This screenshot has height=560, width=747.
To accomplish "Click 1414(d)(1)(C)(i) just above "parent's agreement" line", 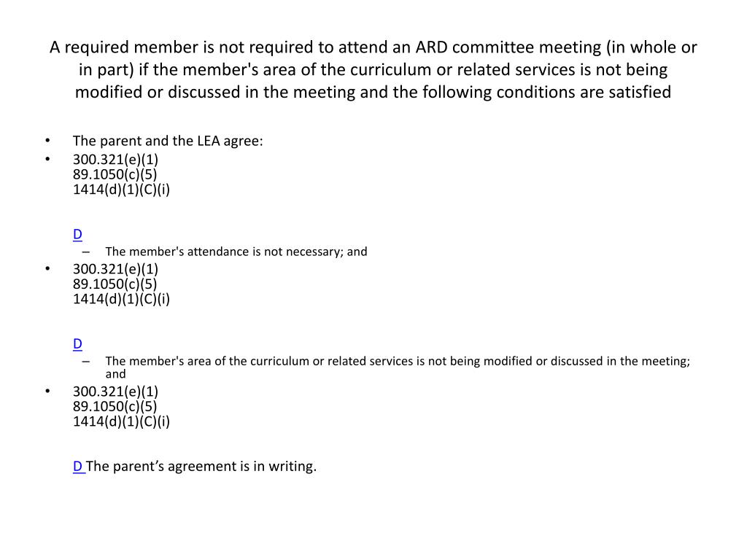I will pos(121,421).
